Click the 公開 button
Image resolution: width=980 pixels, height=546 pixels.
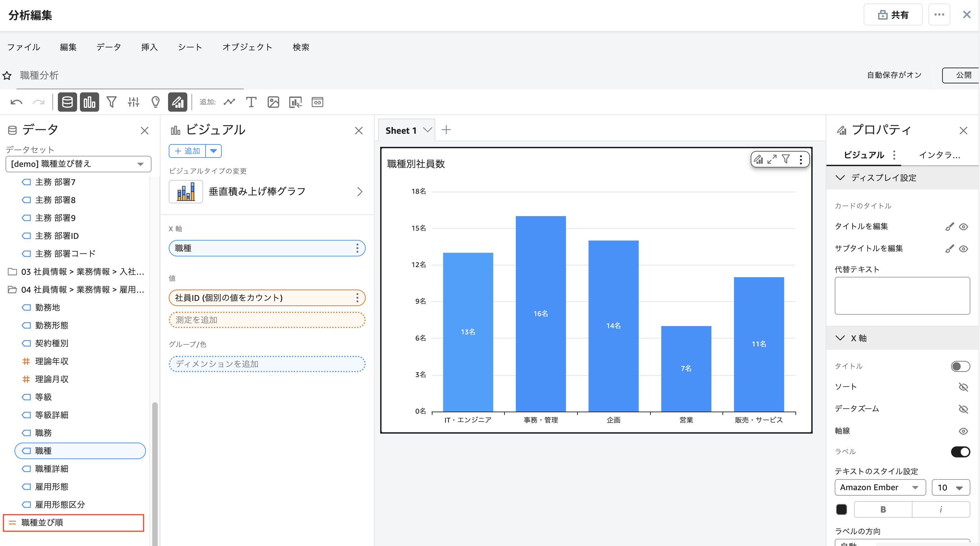pos(963,75)
